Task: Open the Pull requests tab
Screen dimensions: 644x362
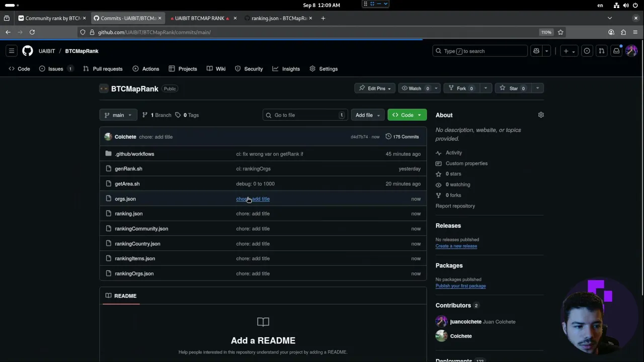Action: (103, 69)
